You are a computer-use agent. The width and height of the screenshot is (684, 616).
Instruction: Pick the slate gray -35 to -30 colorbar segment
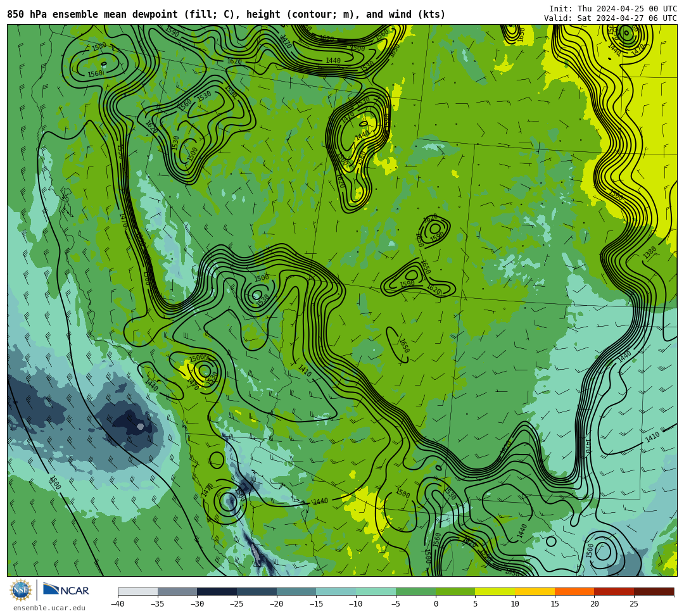coord(177,591)
